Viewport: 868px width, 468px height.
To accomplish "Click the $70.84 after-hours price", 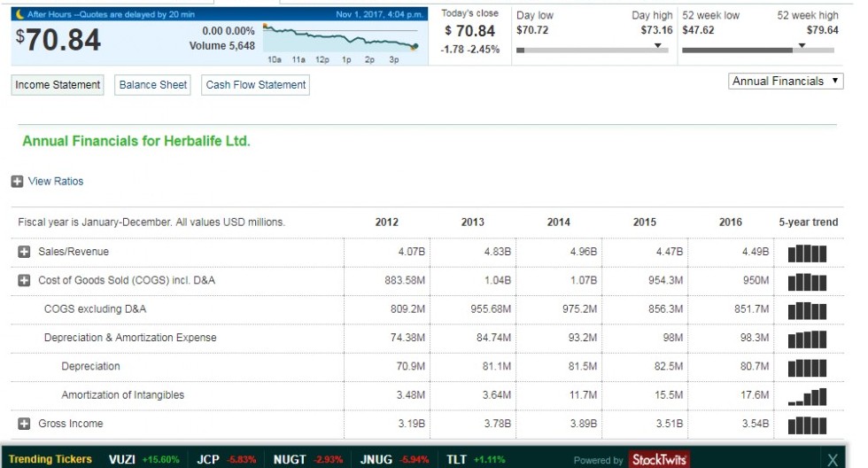I will [x=58, y=40].
